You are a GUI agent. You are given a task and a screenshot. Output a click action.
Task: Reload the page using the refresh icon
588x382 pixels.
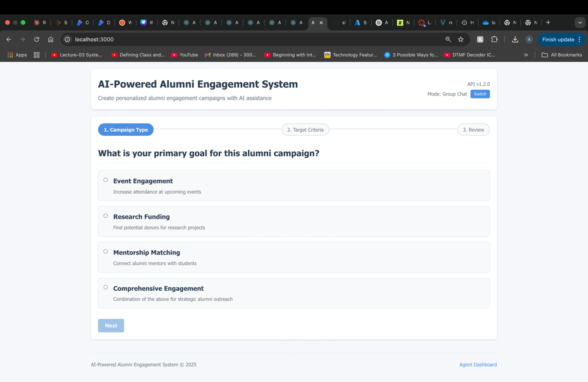point(37,39)
